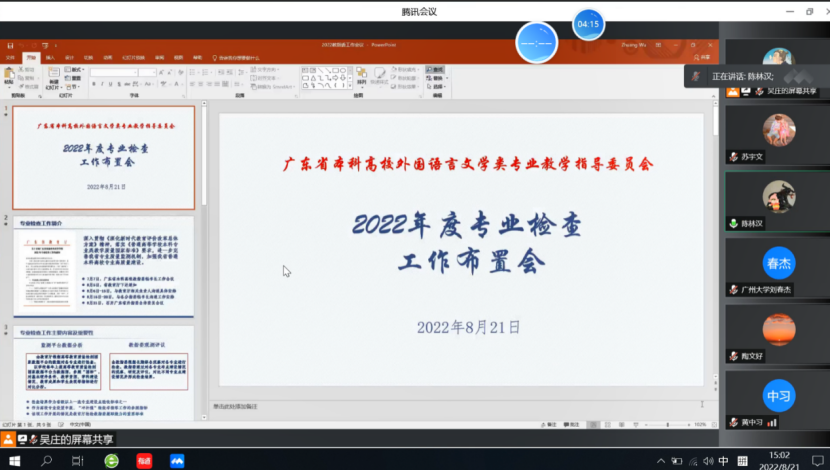
Task: Click the red app icon in taskbar
Action: [144, 461]
